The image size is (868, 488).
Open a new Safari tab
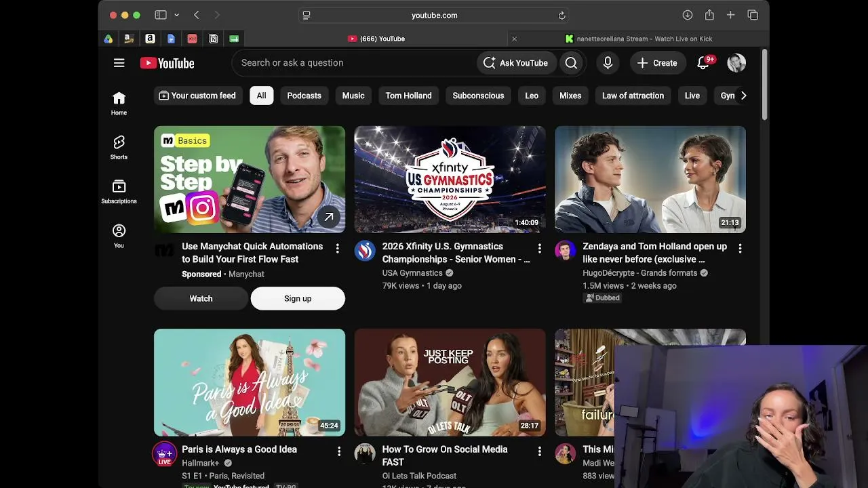(x=730, y=15)
